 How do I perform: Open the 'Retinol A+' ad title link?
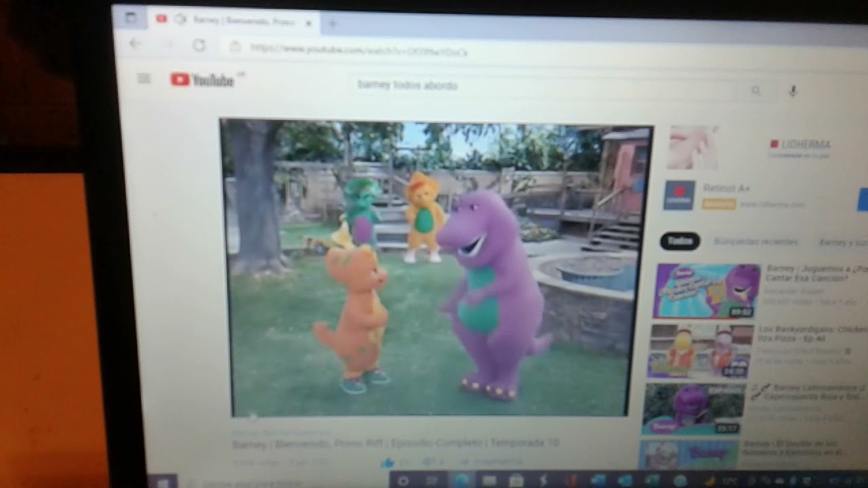(x=726, y=188)
